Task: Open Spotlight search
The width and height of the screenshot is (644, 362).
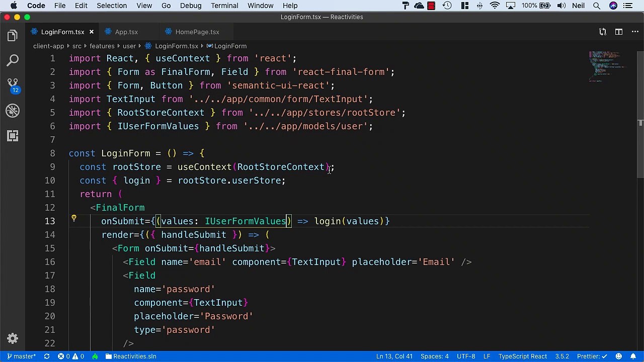Action: 597,6
